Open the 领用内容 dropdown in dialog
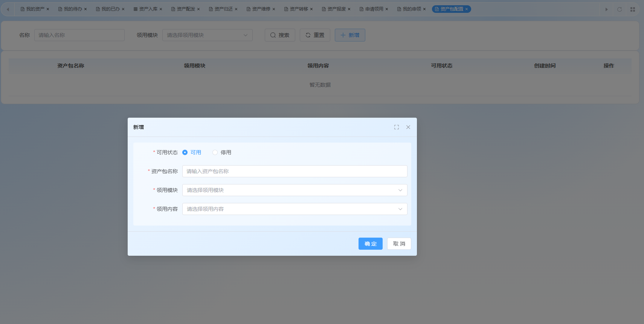 point(295,209)
